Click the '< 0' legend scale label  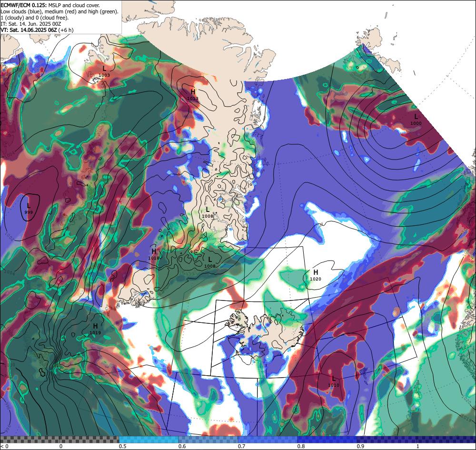4,446
